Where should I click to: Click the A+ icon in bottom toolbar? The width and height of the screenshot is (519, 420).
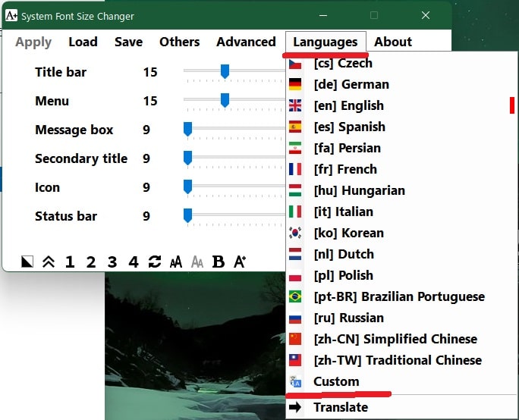click(240, 262)
